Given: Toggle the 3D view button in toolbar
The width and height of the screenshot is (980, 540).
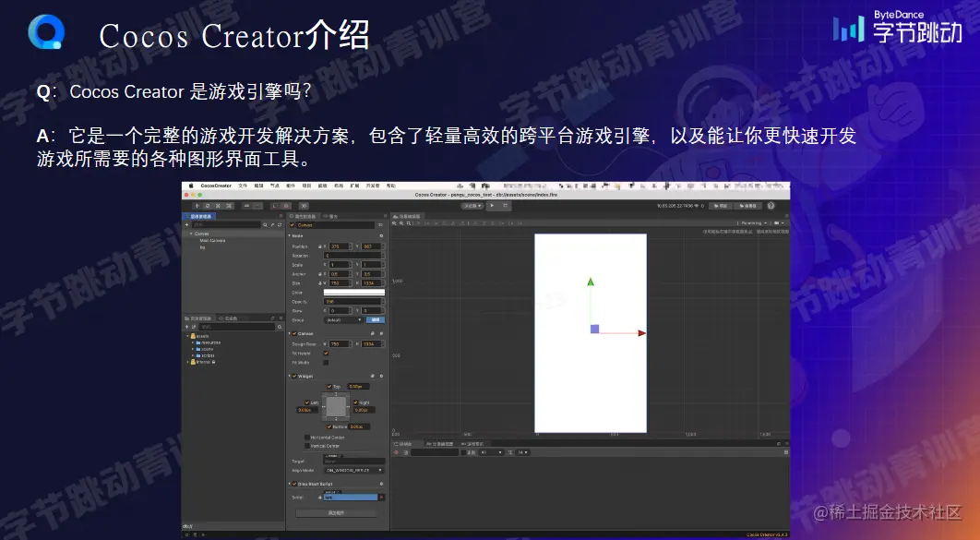Looking at the screenshot, I should [x=304, y=206].
